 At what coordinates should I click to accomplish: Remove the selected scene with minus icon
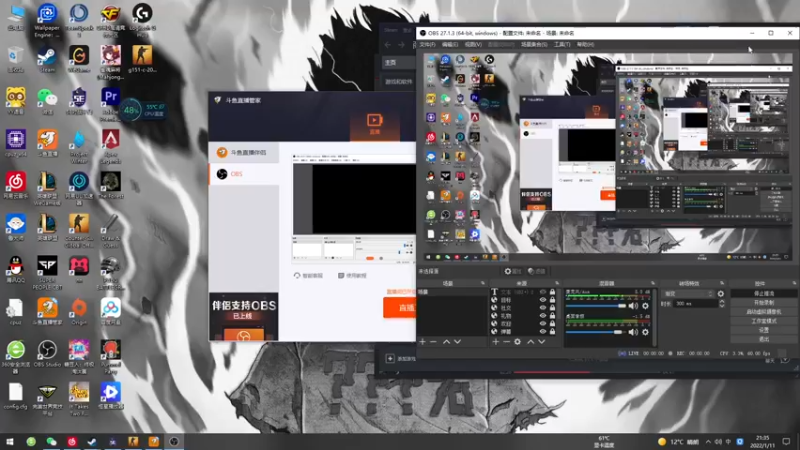click(434, 341)
